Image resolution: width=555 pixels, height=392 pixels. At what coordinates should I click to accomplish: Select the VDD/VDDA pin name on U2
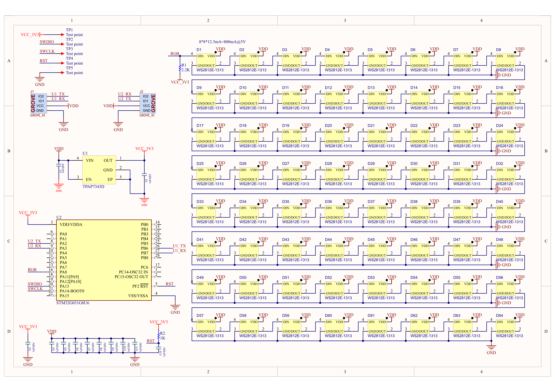pos(71,224)
